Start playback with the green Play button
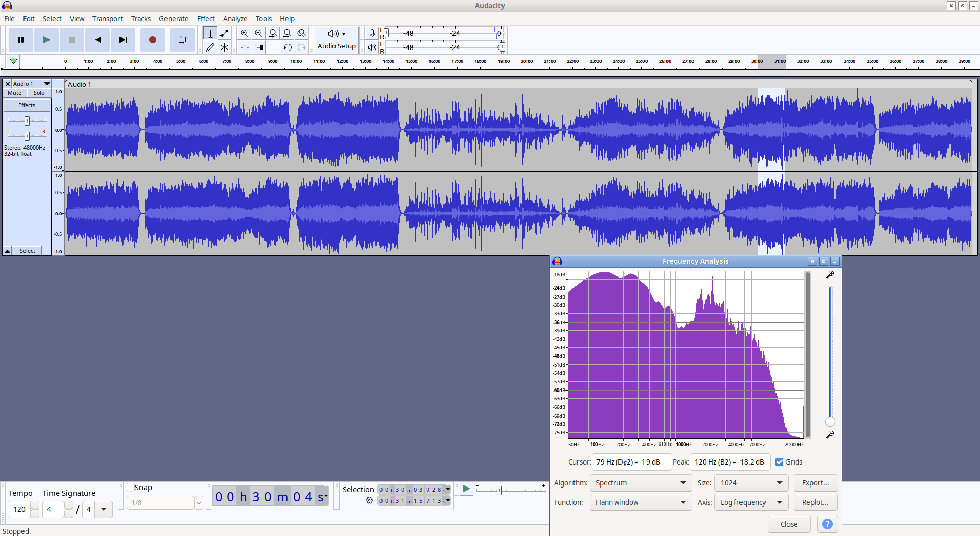This screenshot has width=980, height=536. [x=46, y=40]
